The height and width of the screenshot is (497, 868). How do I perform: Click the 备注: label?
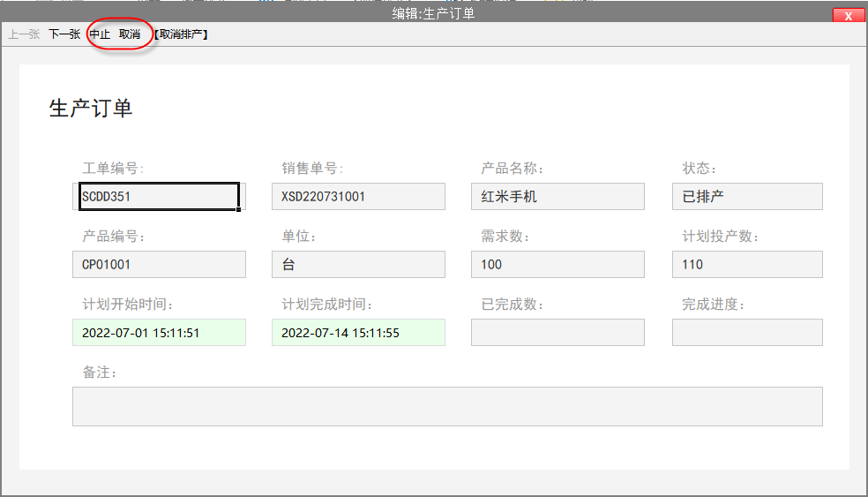tap(100, 373)
